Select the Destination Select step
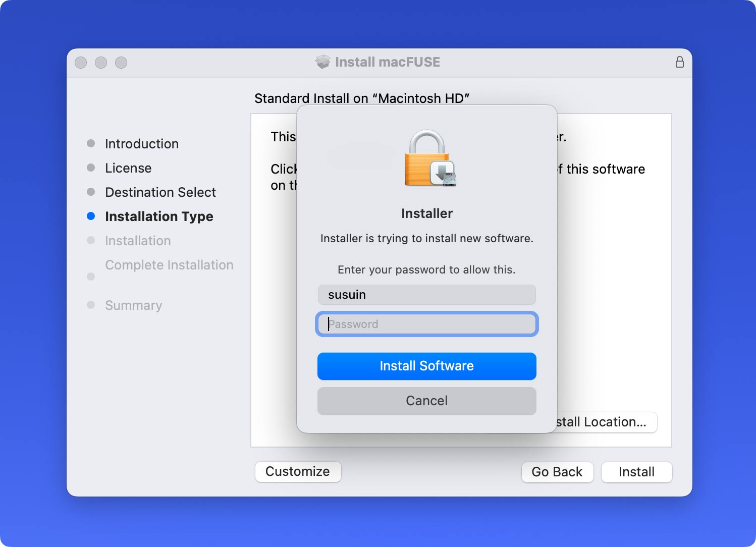The image size is (756, 547). point(160,192)
